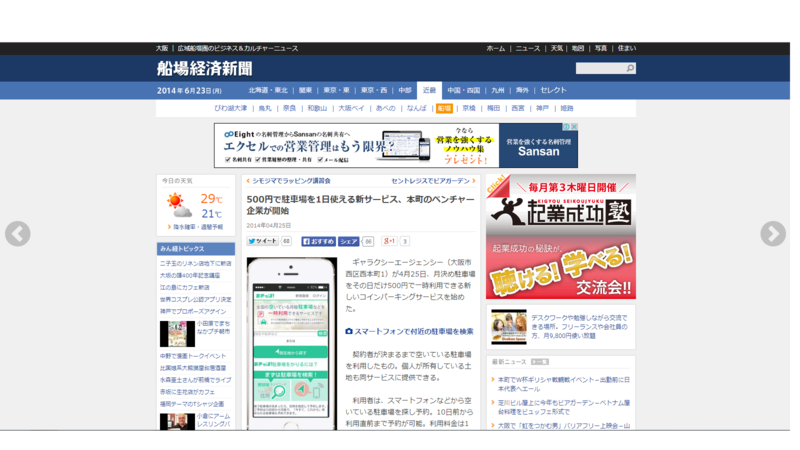This screenshot has height=450, width=800.
Task: Select the highlighted 船場 area link
Action: coord(444,108)
